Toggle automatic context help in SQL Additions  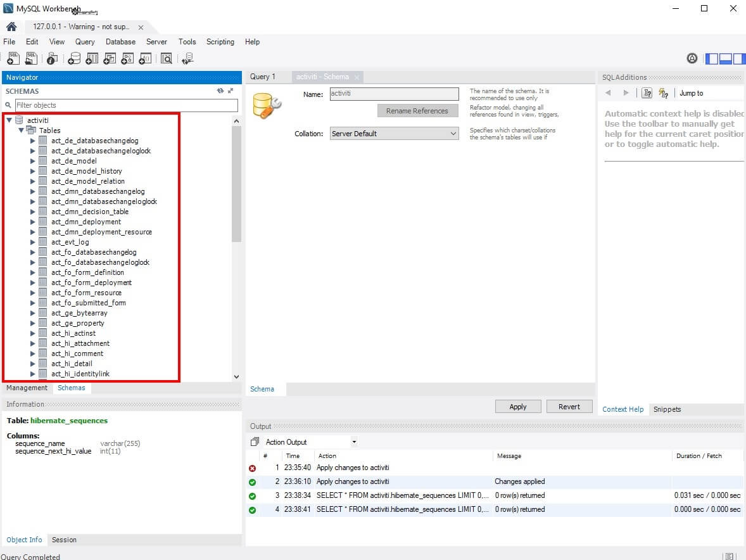663,92
